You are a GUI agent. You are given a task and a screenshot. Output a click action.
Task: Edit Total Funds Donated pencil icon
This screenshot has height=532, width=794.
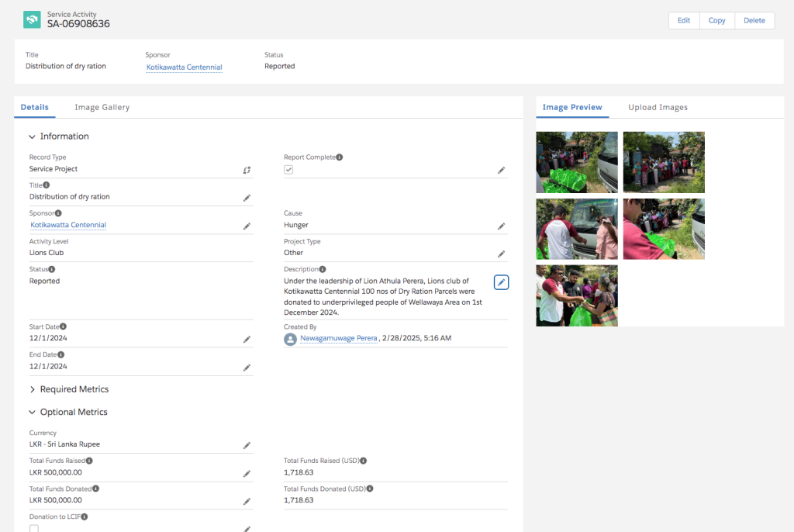(x=247, y=502)
